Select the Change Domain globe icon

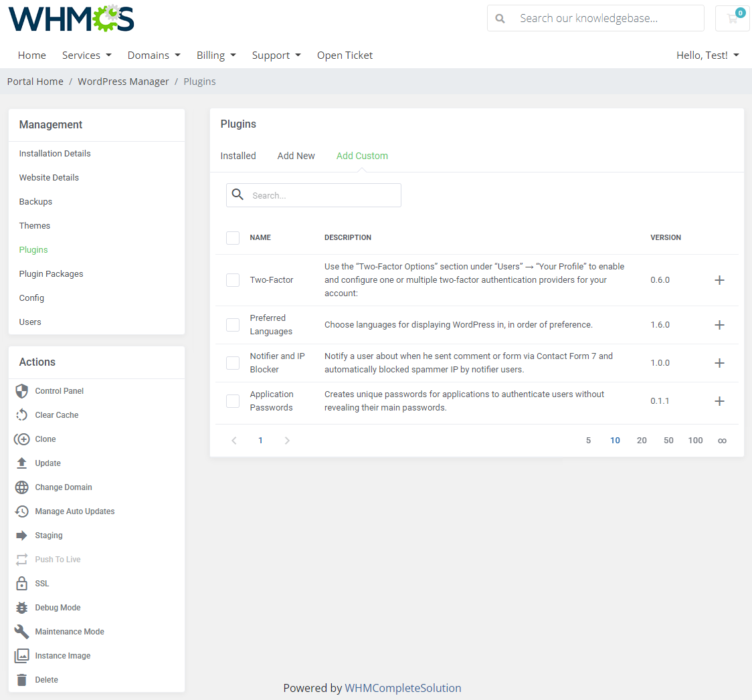21,487
